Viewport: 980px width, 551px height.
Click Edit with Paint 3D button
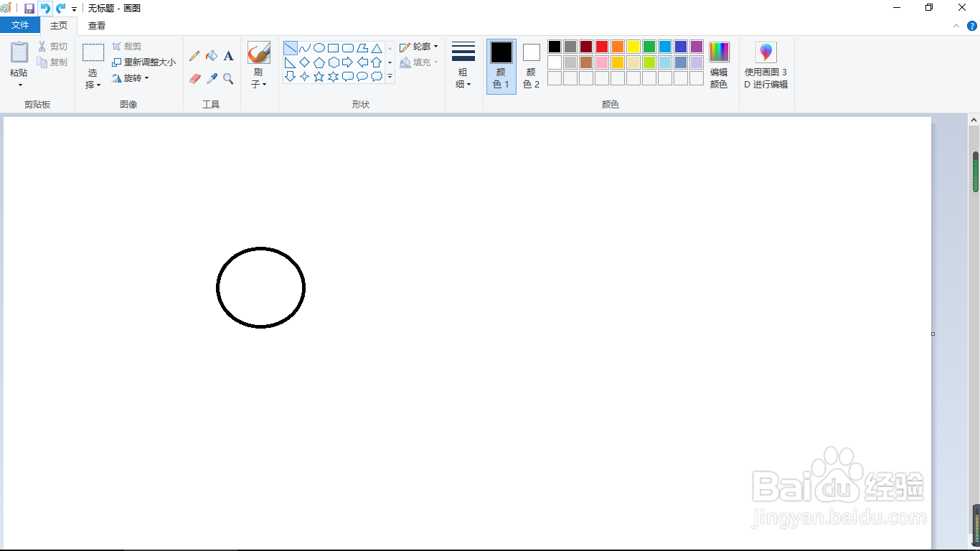coord(766,65)
